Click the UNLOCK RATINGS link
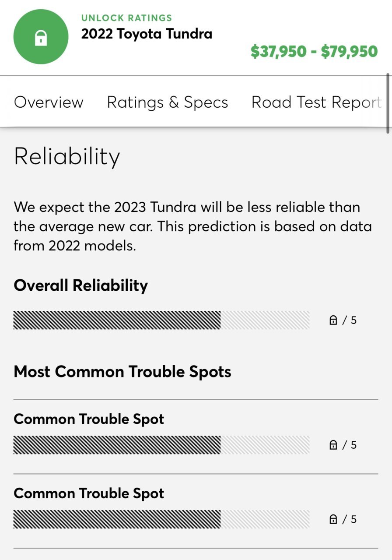Screen dimensions: 392x560 [x=126, y=18]
